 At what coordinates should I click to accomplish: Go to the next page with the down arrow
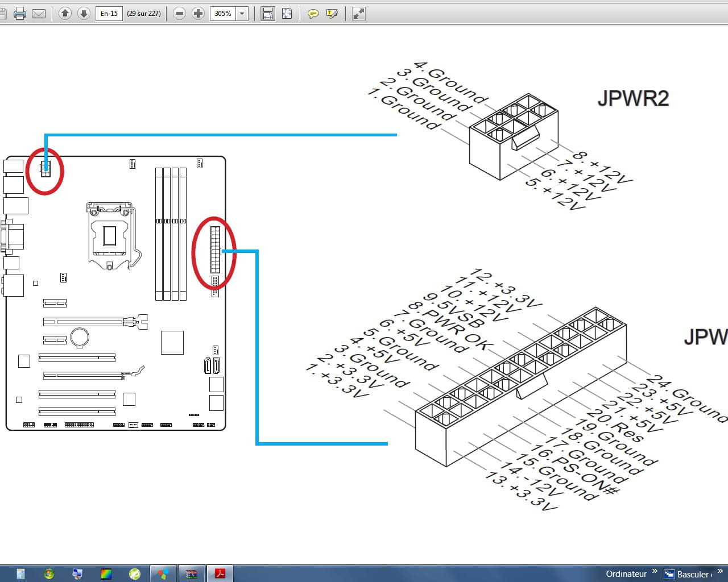coord(84,13)
